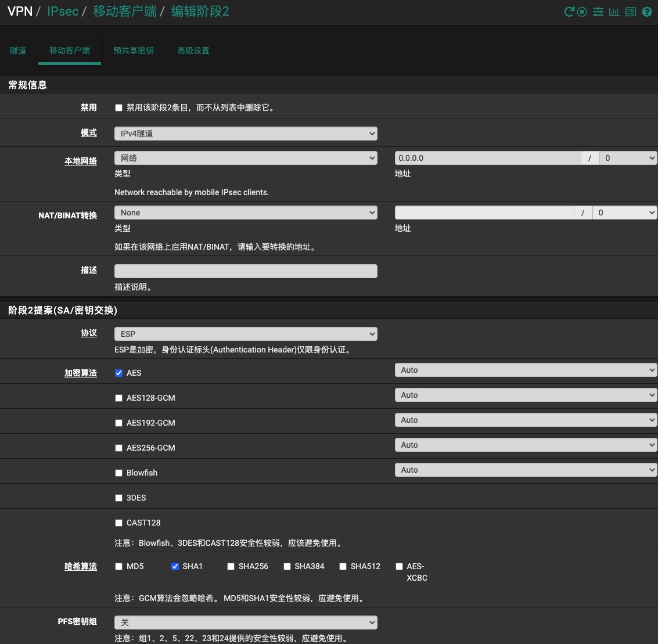This screenshot has width=658, height=644.
Task: Click into the 描述 text field
Action: tap(246, 271)
